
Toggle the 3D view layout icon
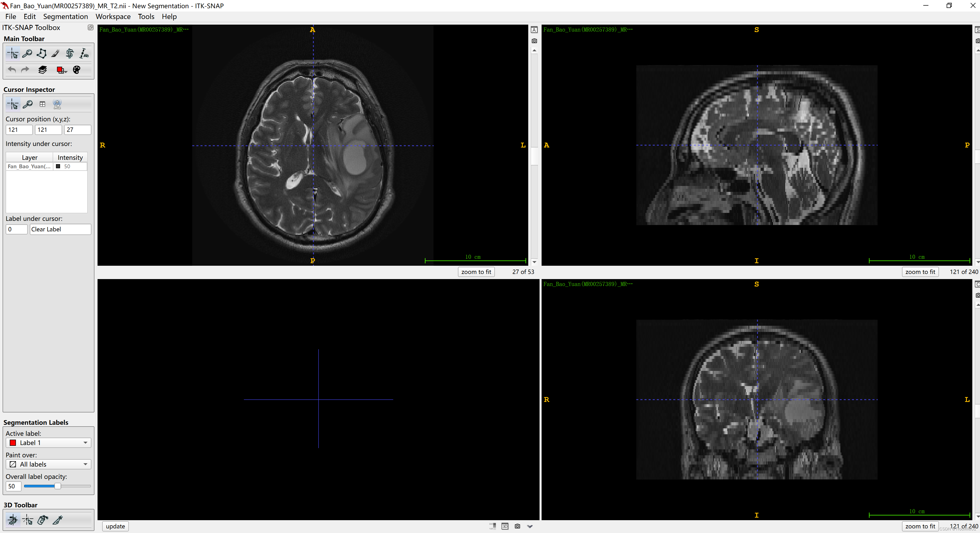pyautogui.click(x=505, y=526)
